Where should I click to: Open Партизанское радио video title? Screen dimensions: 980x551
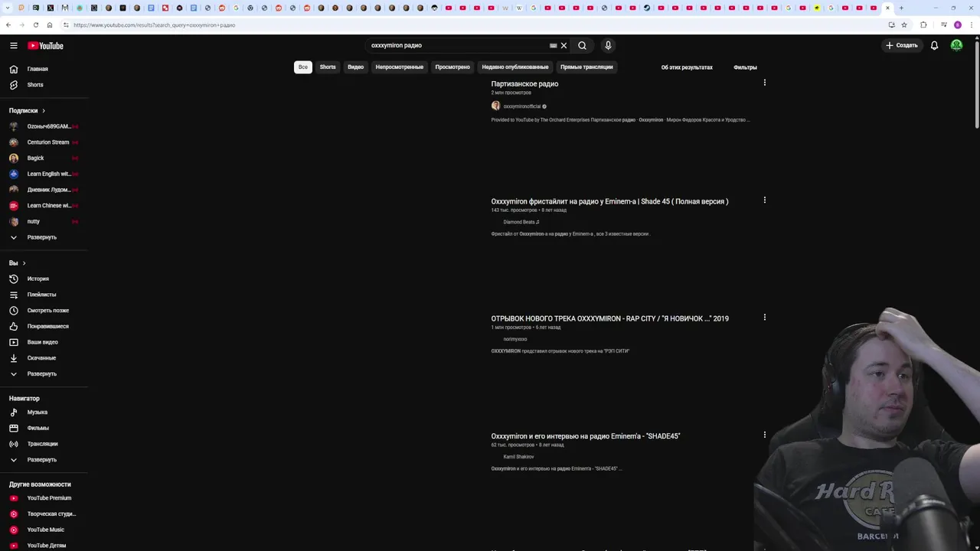[524, 84]
